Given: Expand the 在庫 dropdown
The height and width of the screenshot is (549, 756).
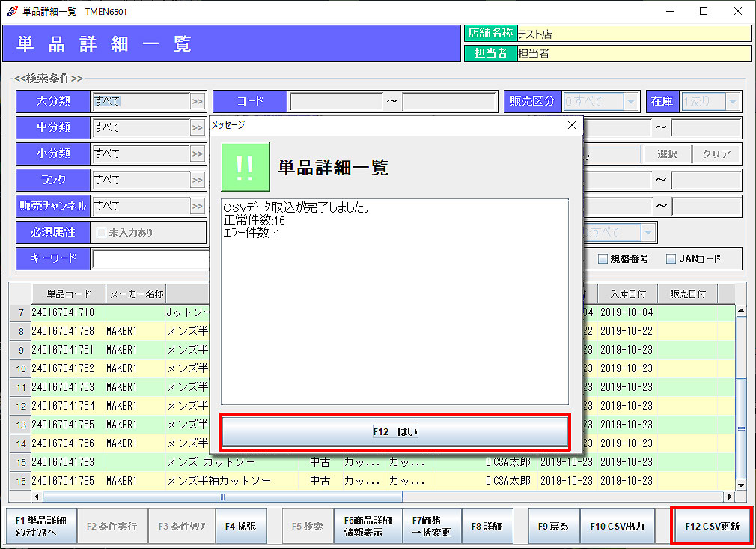Looking at the screenshot, I should (732, 102).
